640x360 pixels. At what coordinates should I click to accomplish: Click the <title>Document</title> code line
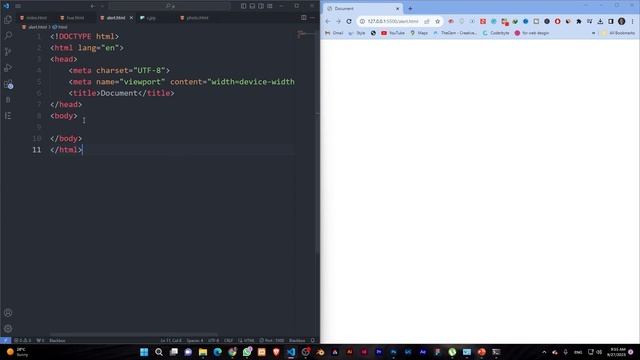pos(121,93)
